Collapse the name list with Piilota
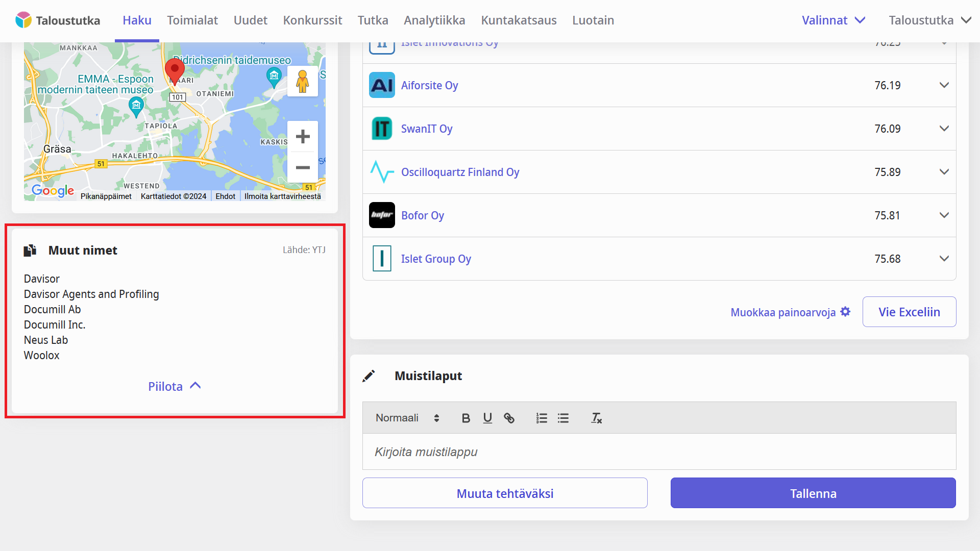This screenshot has width=980, height=551. pos(175,386)
